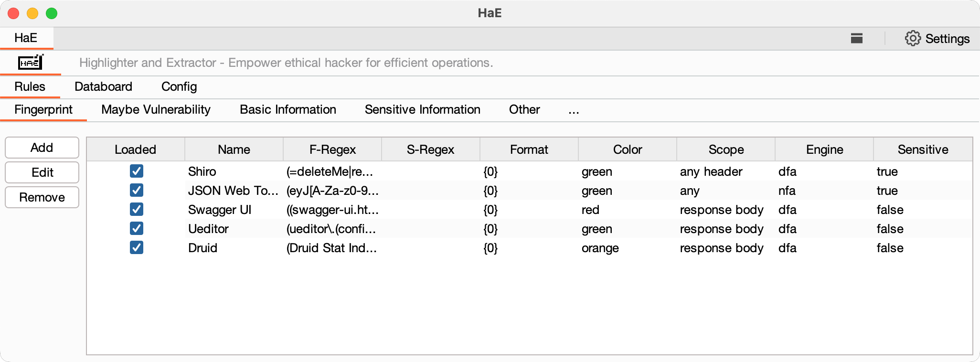Switch to the Sensitive Information tab

click(x=422, y=110)
